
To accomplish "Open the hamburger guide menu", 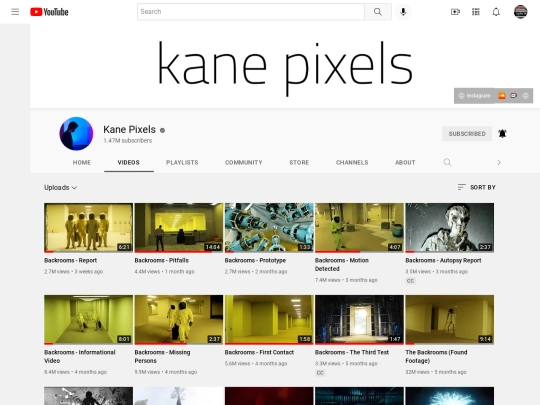I will point(15,12).
